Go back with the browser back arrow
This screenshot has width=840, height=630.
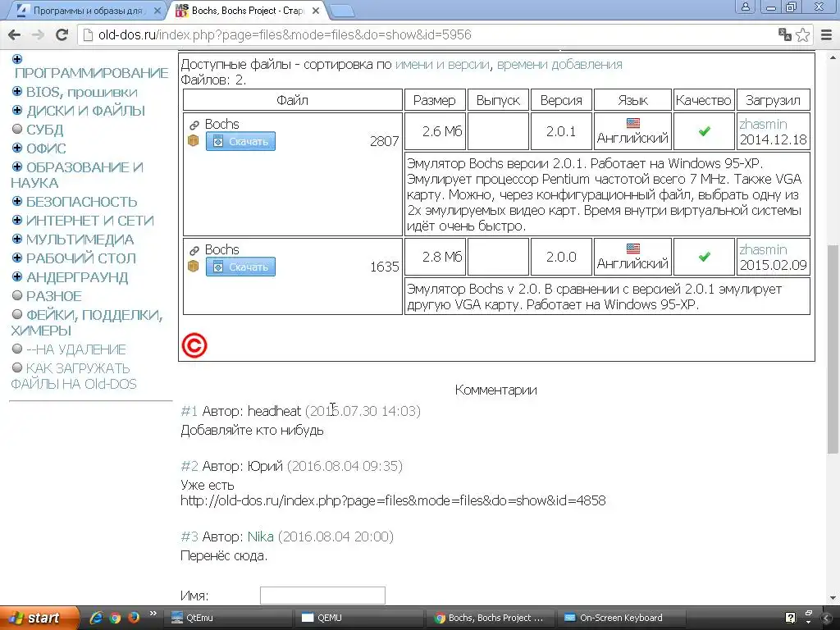click(15, 34)
